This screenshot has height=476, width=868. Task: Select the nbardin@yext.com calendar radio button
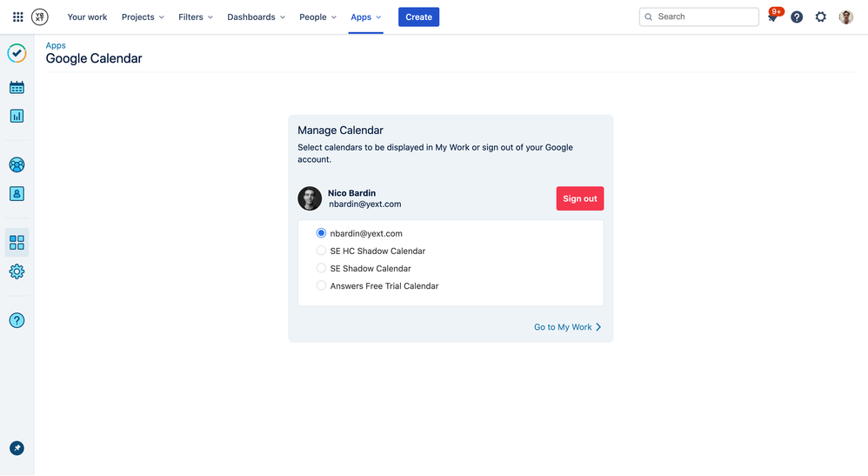point(321,233)
